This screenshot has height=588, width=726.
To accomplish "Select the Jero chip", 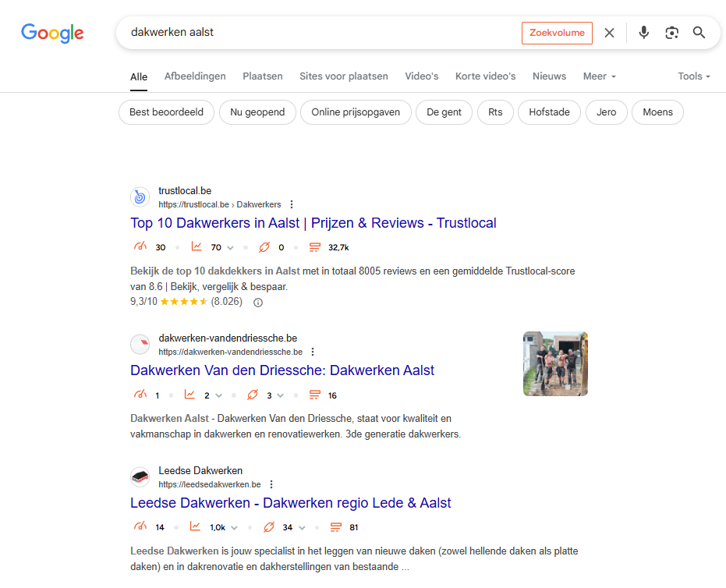I will click(606, 112).
